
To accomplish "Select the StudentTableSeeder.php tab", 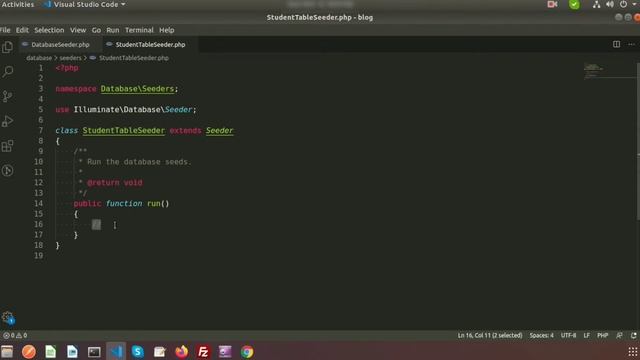I will (149, 44).
